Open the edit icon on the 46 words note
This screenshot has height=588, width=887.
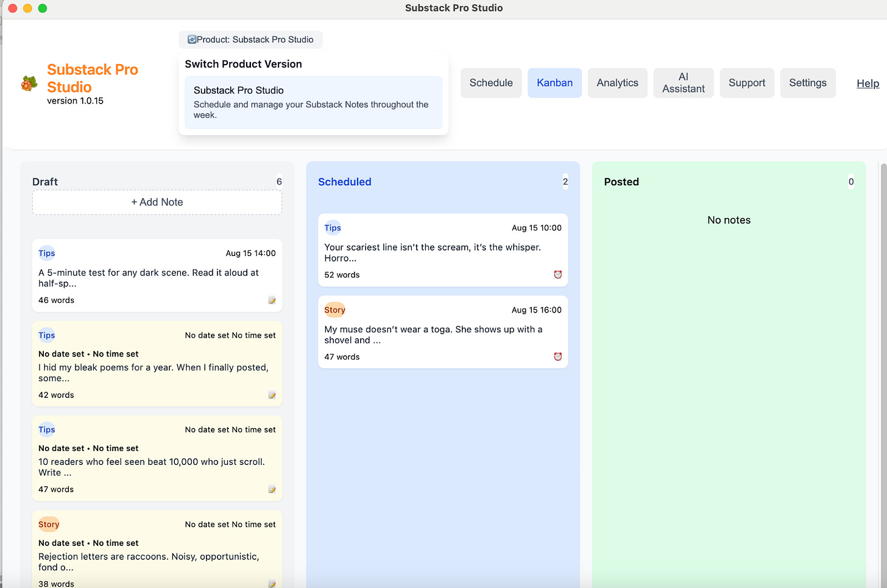(x=272, y=300)
